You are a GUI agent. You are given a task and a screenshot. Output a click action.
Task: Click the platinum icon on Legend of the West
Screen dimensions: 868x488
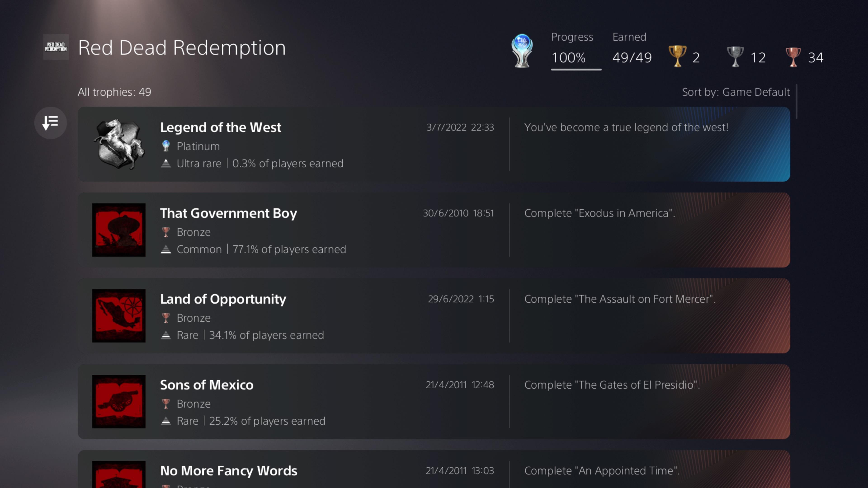tap(166, 146)
